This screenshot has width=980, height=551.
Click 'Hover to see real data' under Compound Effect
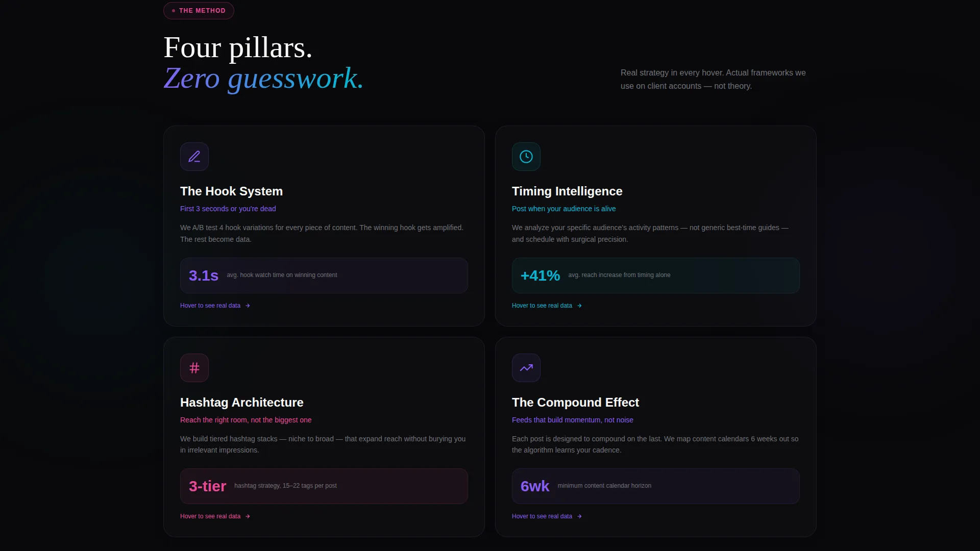542,516
